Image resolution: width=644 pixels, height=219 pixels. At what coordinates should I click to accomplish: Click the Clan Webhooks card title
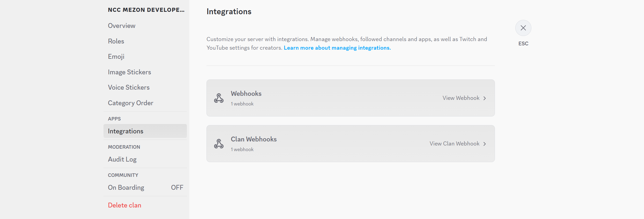[254, 139]
